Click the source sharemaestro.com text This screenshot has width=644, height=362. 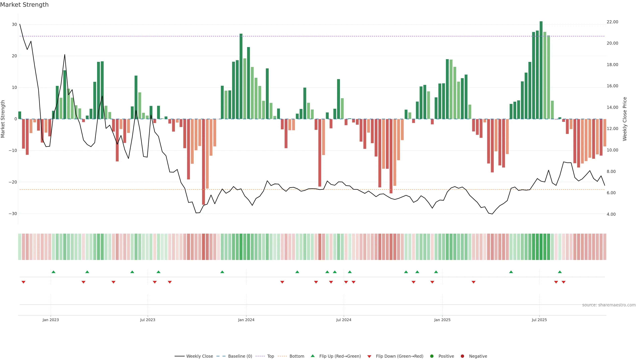[609, 305]
